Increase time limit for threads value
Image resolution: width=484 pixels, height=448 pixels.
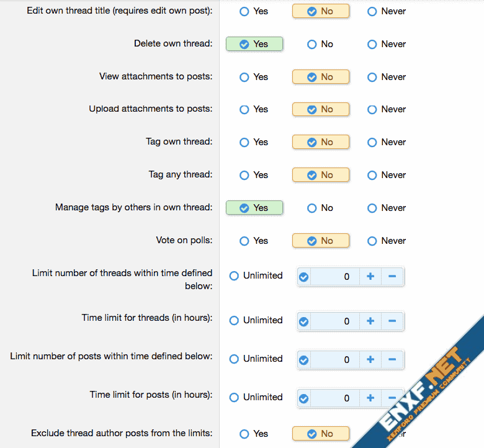pos(370,321)
